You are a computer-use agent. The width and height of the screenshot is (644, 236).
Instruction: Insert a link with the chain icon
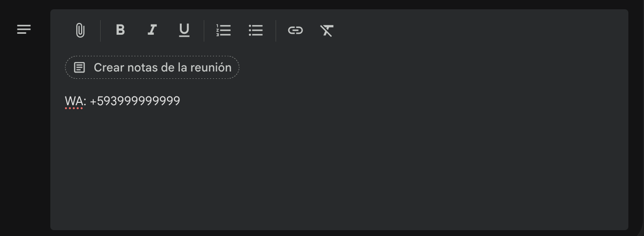click(295, 30)
